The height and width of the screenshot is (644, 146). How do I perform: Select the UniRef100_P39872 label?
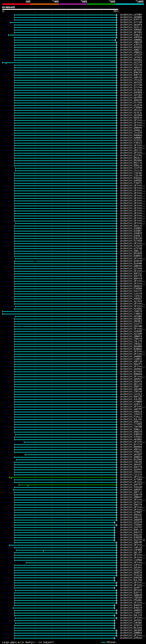pos(131,183)
